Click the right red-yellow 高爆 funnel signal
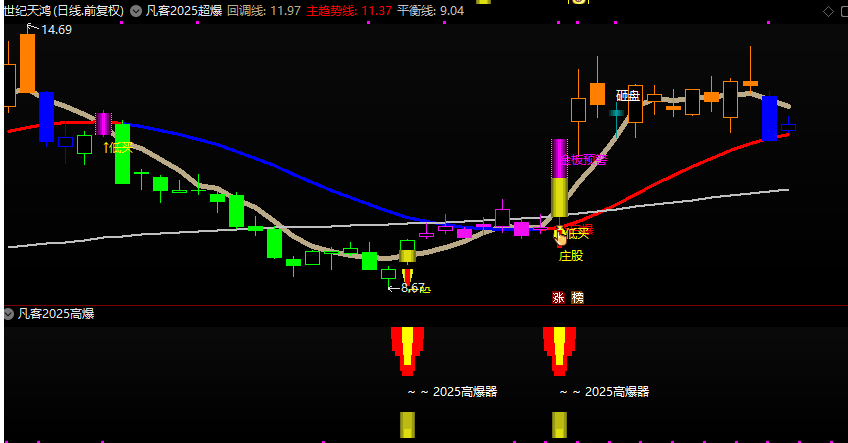The width and height of the screenshot is (848, 443). coord(560,348)
